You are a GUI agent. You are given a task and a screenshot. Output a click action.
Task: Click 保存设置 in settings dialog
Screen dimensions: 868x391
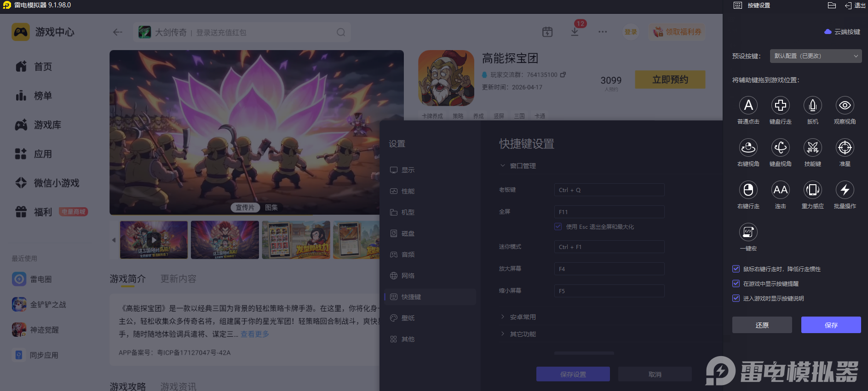573,374
